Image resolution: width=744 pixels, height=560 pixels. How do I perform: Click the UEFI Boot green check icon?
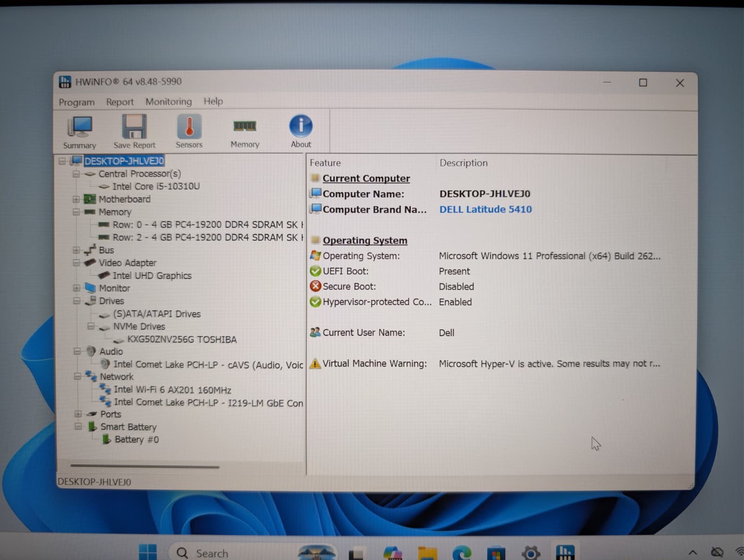pos(315,271)
